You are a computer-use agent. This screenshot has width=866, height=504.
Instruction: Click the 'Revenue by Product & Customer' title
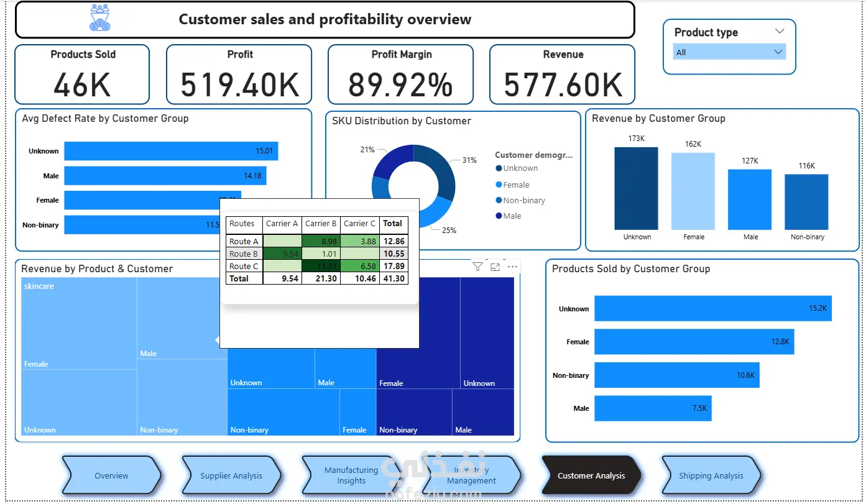pyautogui.click(x=97, y=269)
